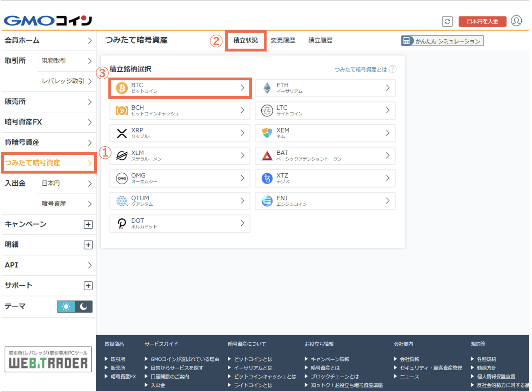Image resolution: width=532 pixels, height=392 pixels.
Task: Choose the Polkadot DOT logo icon
Action: coord(122,223)
